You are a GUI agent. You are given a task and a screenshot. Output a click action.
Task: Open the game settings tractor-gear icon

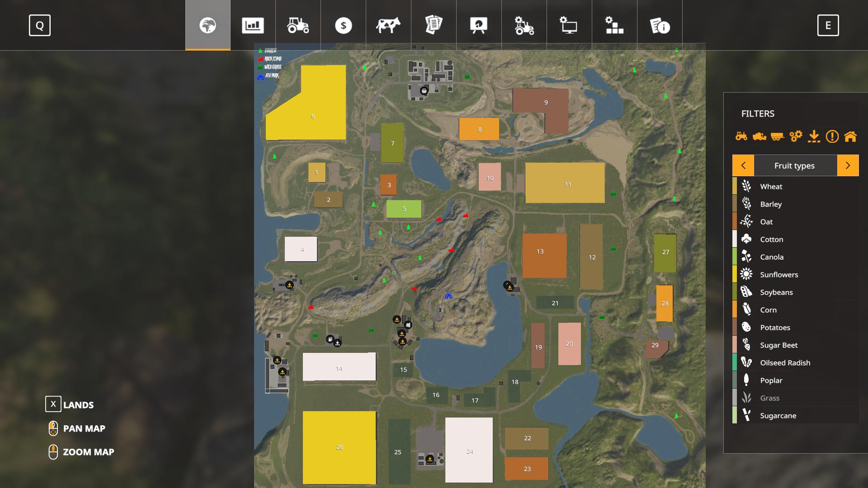[524, 26]
